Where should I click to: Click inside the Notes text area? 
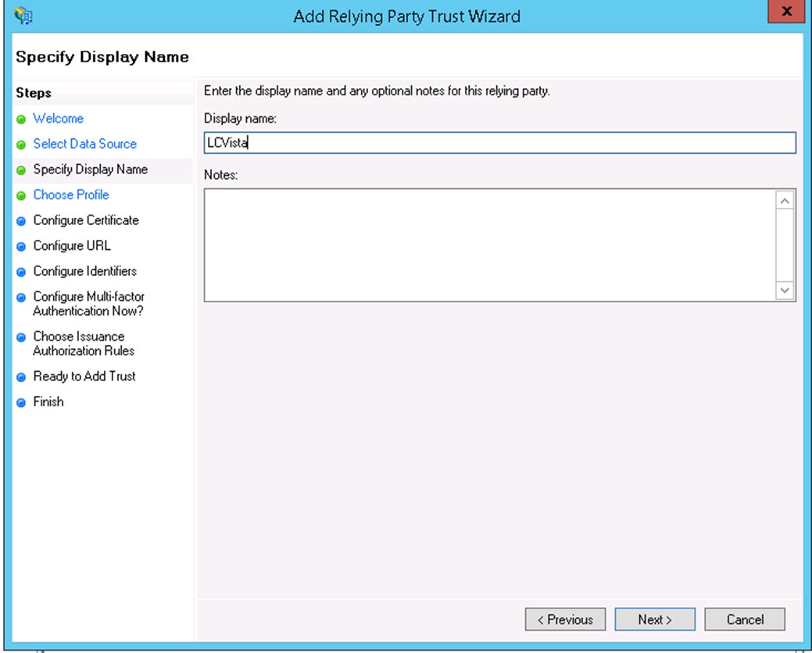pyautogui.click(x=490, y=244)
